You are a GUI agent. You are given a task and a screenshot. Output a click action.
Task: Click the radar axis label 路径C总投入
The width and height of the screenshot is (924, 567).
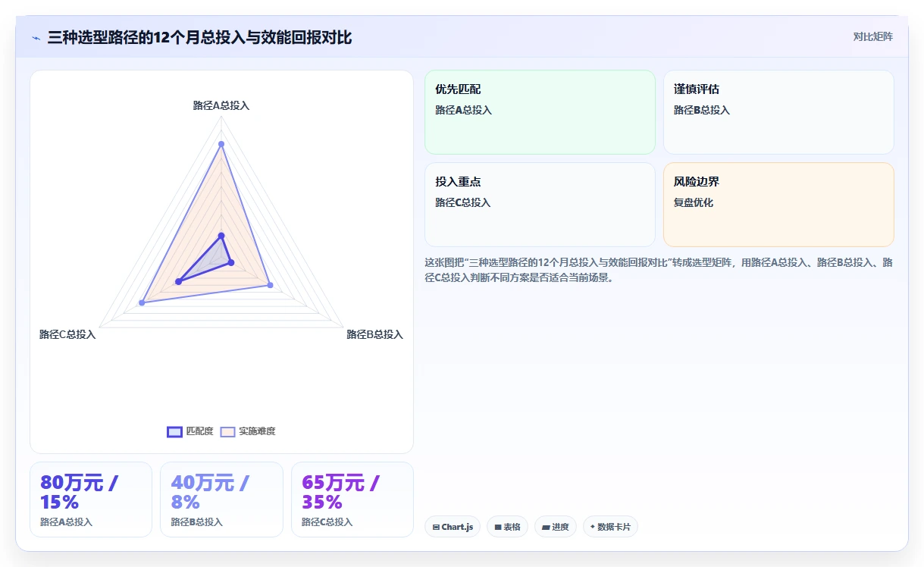(67, 334)
